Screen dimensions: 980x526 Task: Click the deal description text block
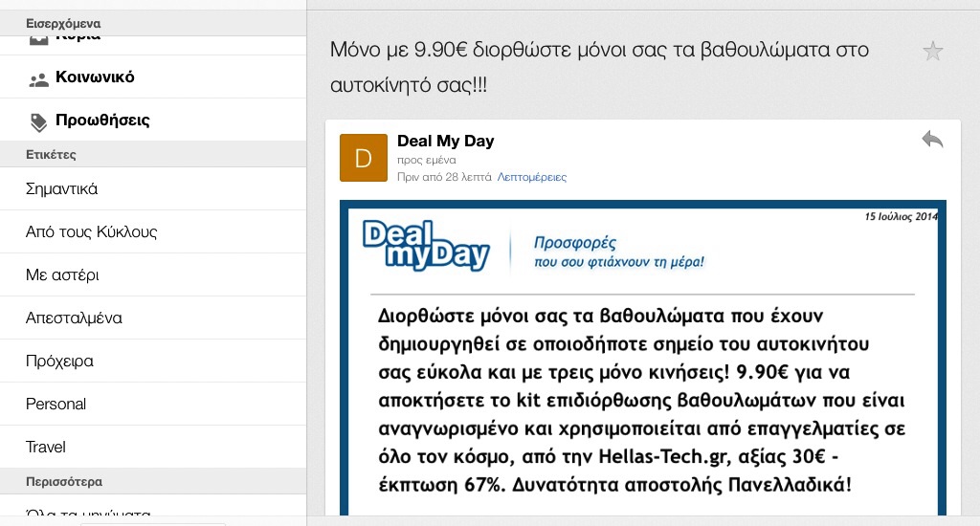[641, 400]
